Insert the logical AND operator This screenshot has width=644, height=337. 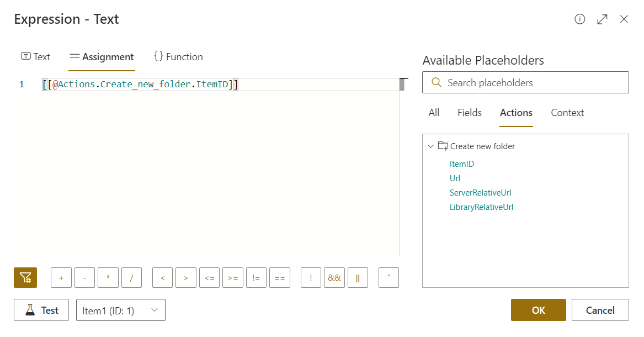334,278
